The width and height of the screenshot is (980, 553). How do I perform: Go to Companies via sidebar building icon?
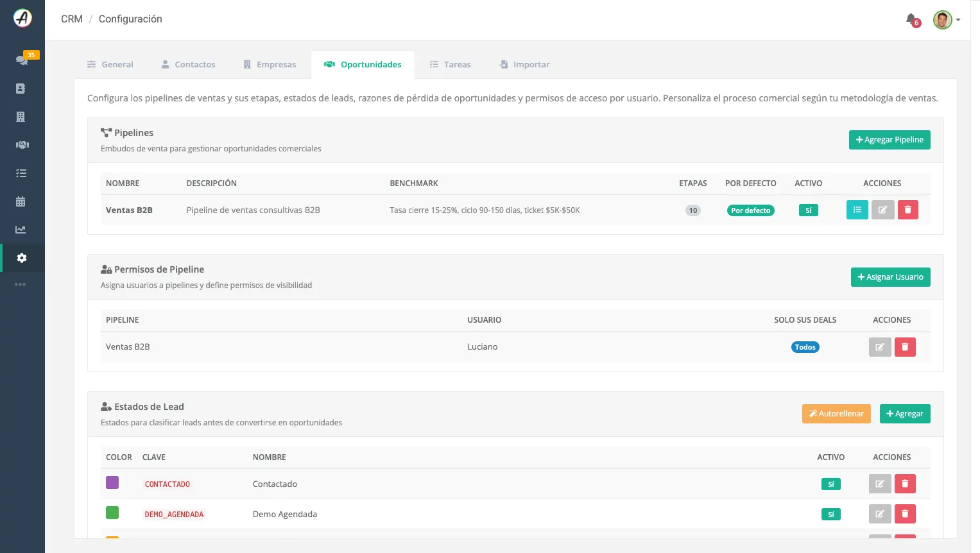pyautogui.click(x=21, y=117)
